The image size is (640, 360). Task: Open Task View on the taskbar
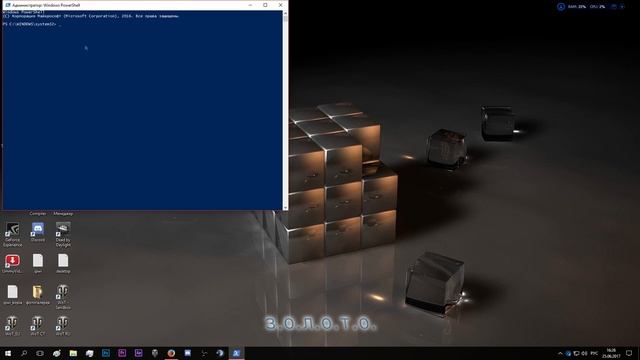point(40,353)
